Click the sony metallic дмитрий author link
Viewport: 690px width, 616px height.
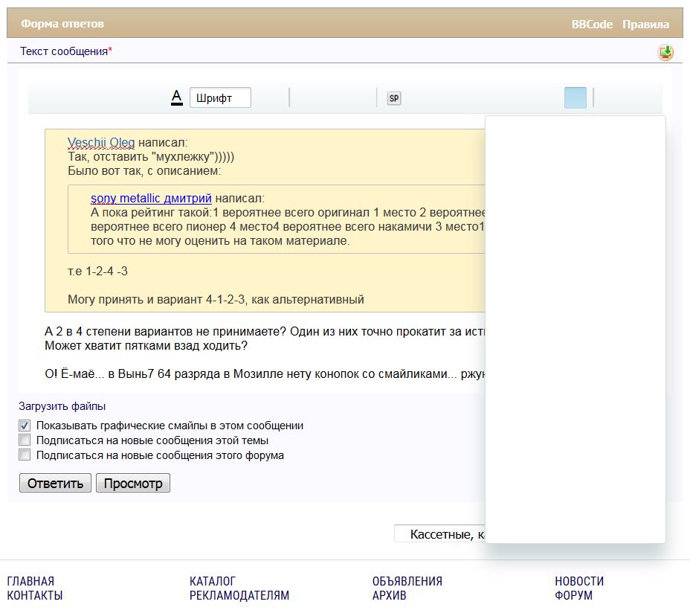pos(151,199)
